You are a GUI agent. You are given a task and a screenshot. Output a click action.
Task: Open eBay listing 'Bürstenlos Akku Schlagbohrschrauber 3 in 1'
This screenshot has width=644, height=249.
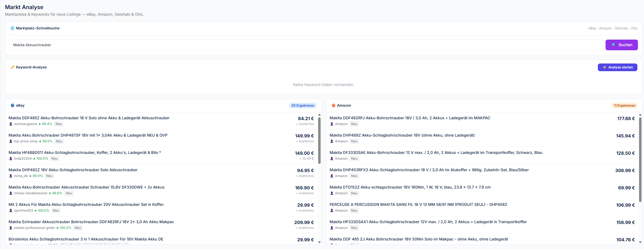tap(86, 239)
